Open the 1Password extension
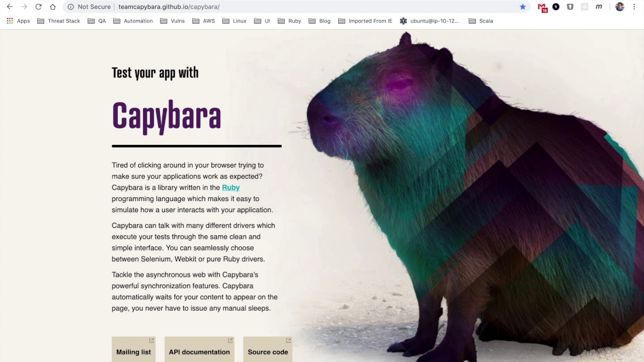 [x=570, y=7]
